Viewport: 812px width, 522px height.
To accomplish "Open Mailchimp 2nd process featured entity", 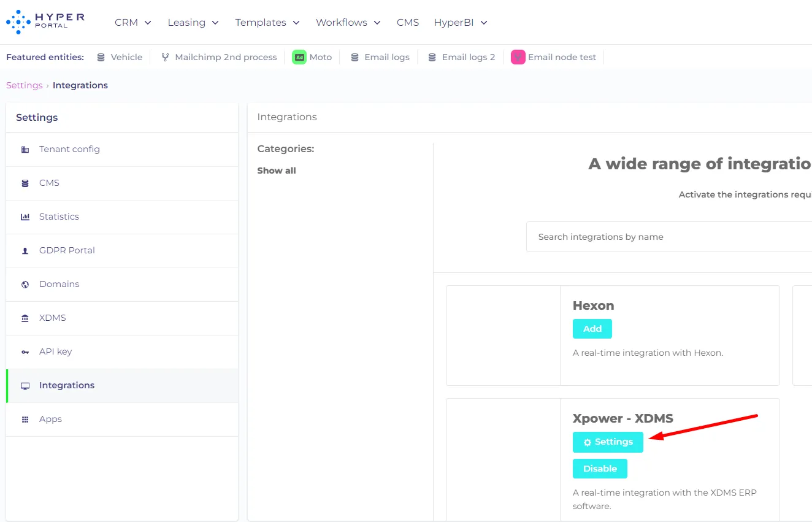I will click(x=219, y=57).
